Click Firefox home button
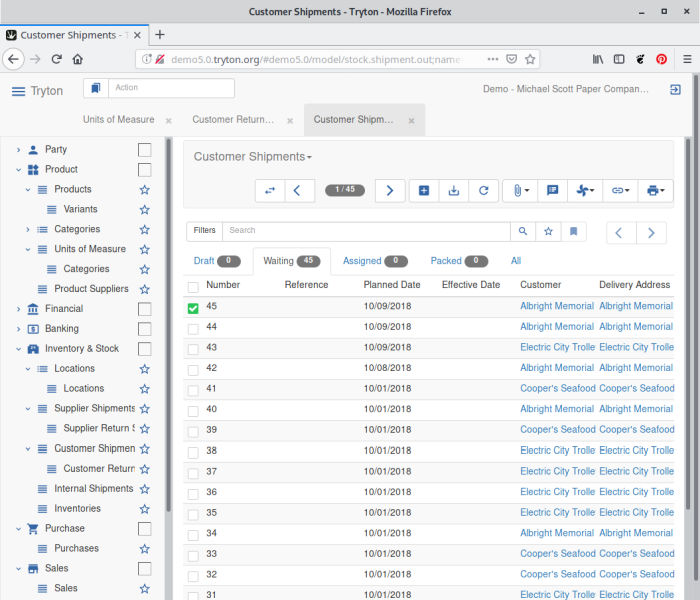This screenshot has width=700, height=600. (78, 59)
